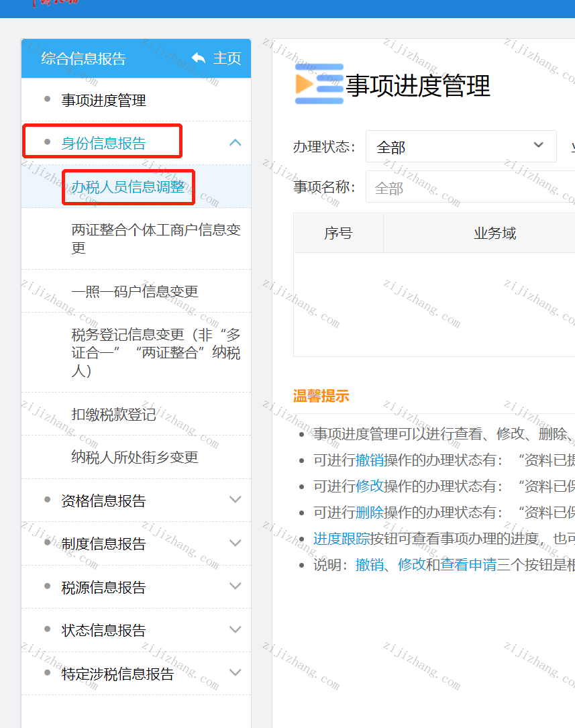Expand the 状态信息报告 chevron
Image resolution: width=575 pixels, height=728 pixels.
tap(236, 629)
